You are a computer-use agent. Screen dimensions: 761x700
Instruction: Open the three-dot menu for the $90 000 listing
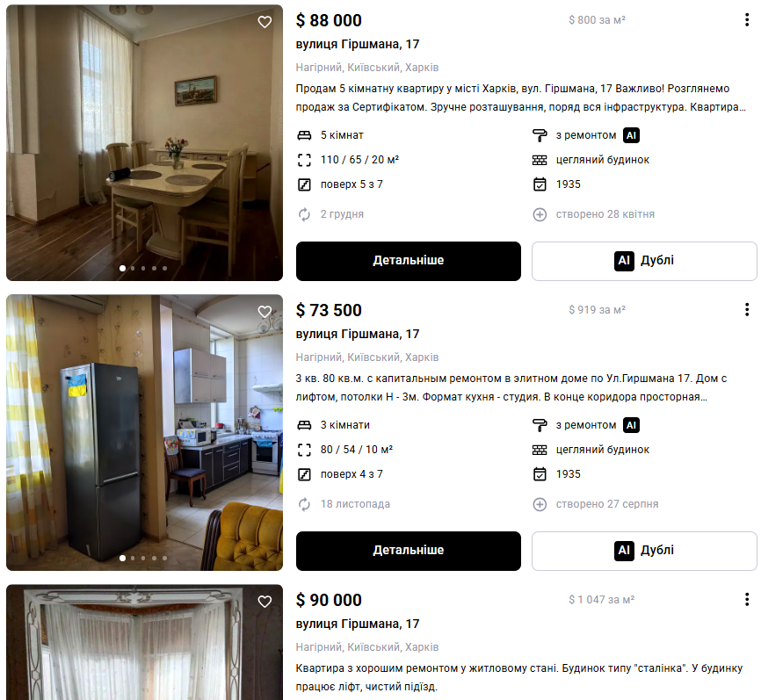746,600
